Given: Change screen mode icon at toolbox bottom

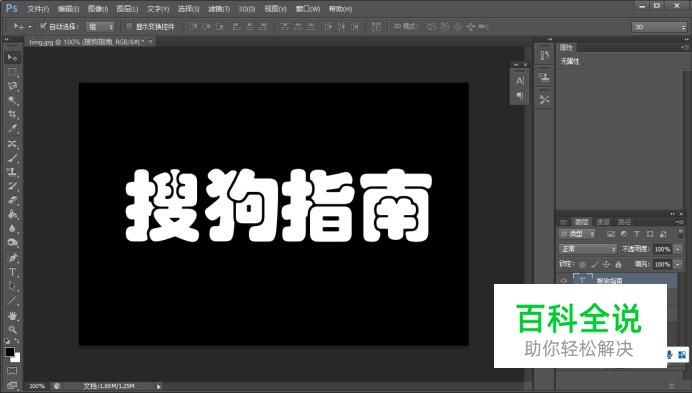Looking at the screenshot, I should 12,385.
